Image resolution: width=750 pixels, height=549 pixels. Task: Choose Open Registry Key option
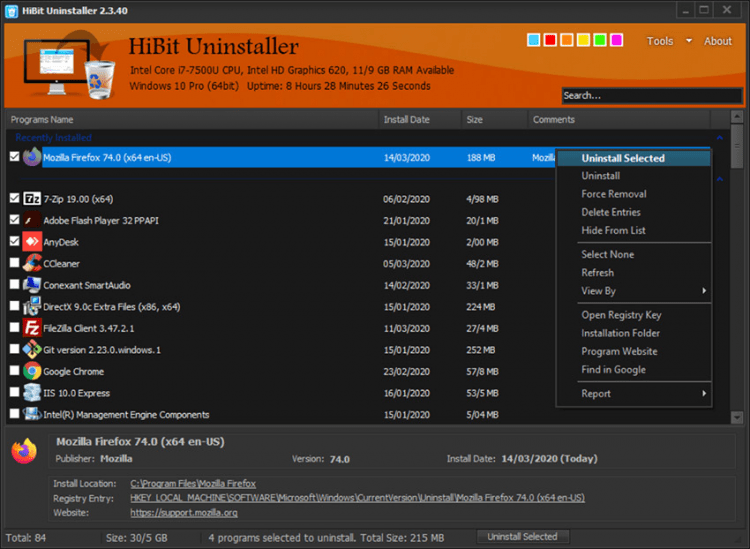coord(634,315)
